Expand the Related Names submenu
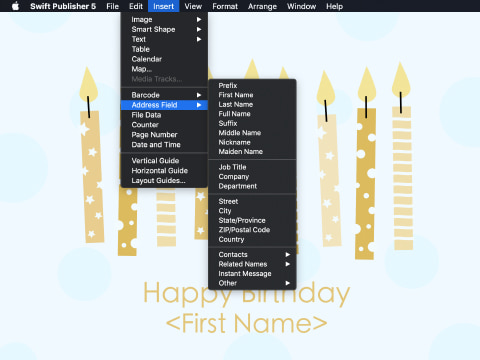 pos(252,264)
